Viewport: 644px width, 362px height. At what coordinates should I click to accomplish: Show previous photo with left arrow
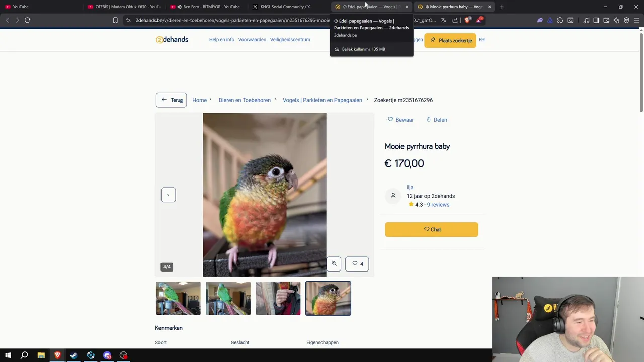[168, 195]
